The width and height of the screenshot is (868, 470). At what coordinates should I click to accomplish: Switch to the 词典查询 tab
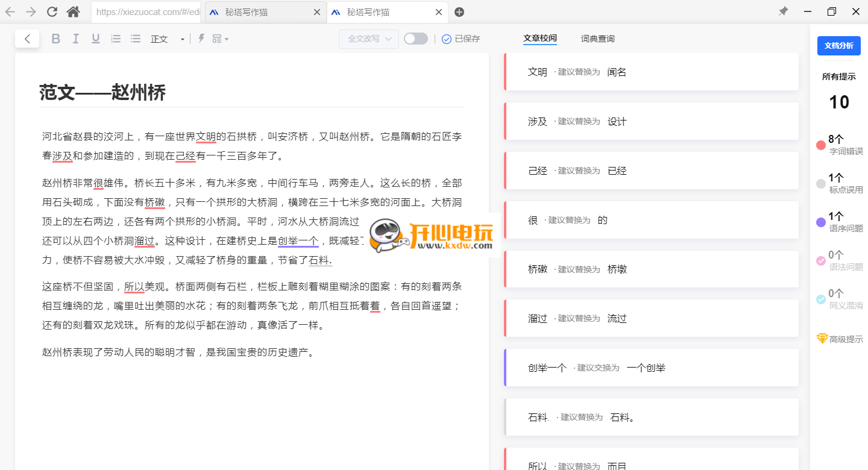pyautogui.click(x=597, y=38)
